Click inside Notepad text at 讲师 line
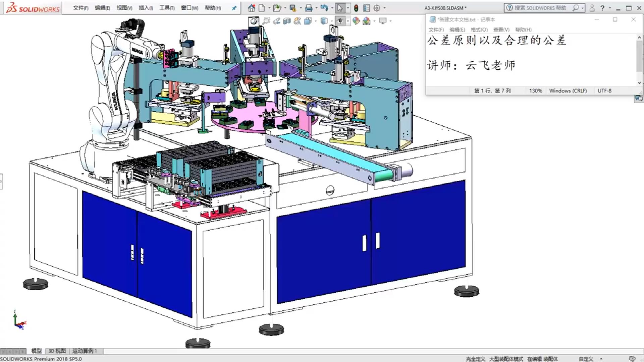644x362 pixels. 471,65
